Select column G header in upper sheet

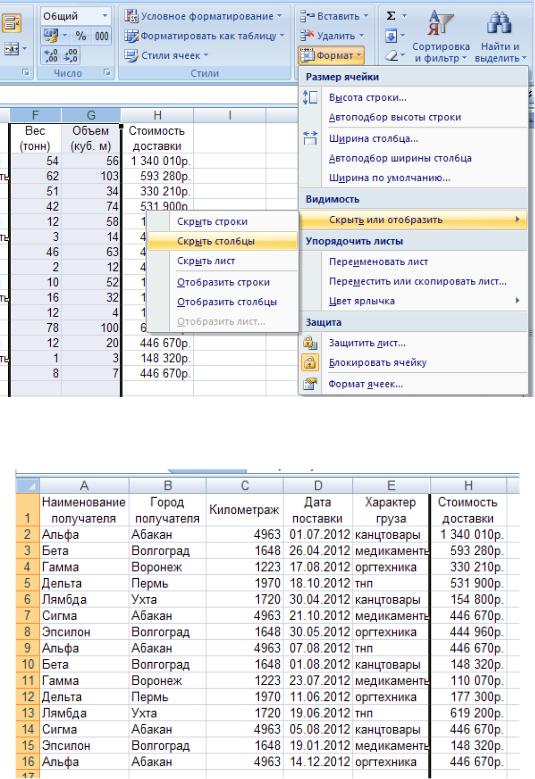point(91,116)
